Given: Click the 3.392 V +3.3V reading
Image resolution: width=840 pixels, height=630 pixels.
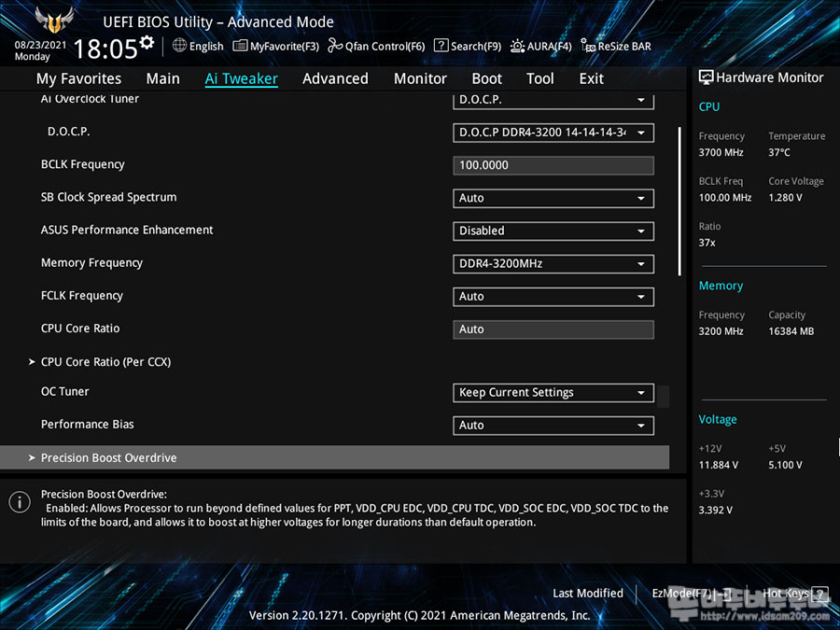Looking at the screenshot, I should coord(715,510).
